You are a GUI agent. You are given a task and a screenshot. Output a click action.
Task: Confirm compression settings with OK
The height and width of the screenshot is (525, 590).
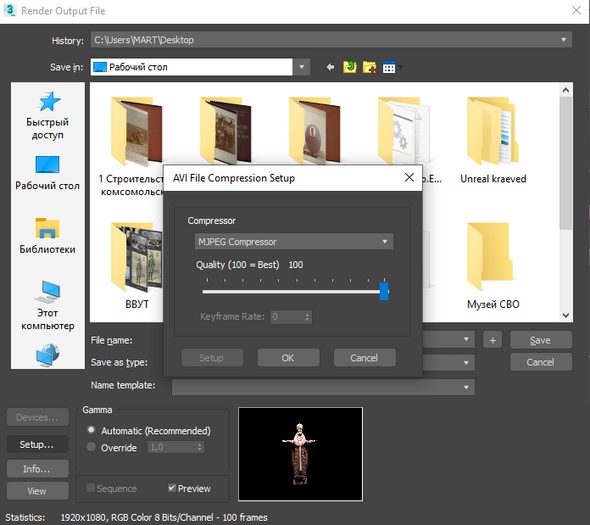click(x=288, y=358)
